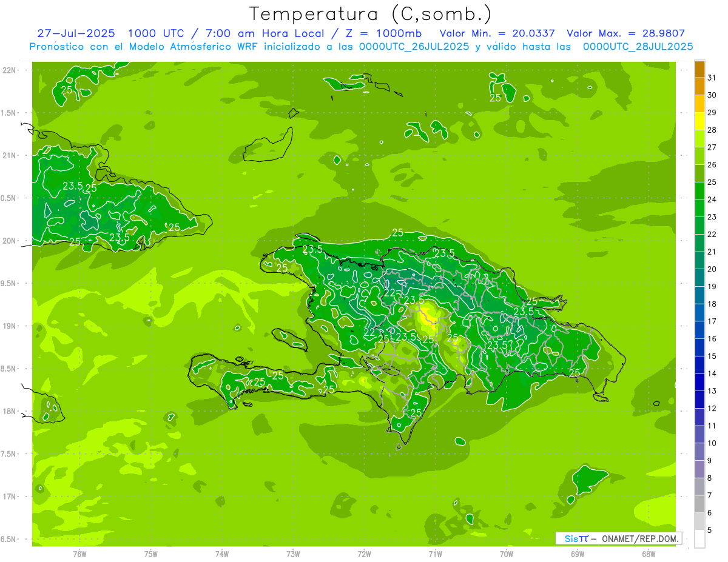Click the 19N latitude axis label

pos(9,326)
